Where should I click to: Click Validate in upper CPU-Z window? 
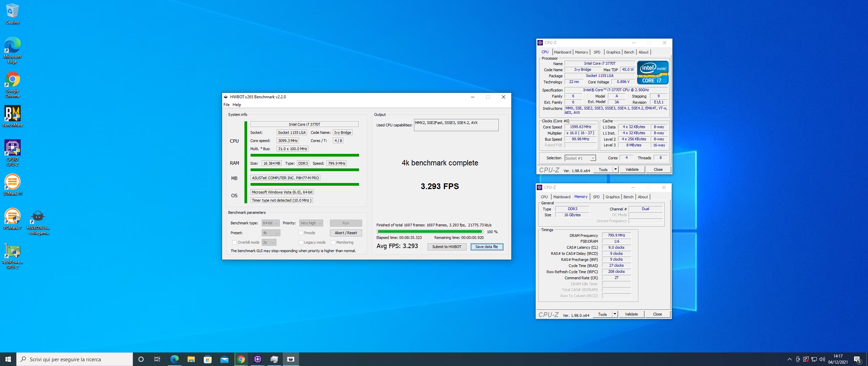pos(632,169)
